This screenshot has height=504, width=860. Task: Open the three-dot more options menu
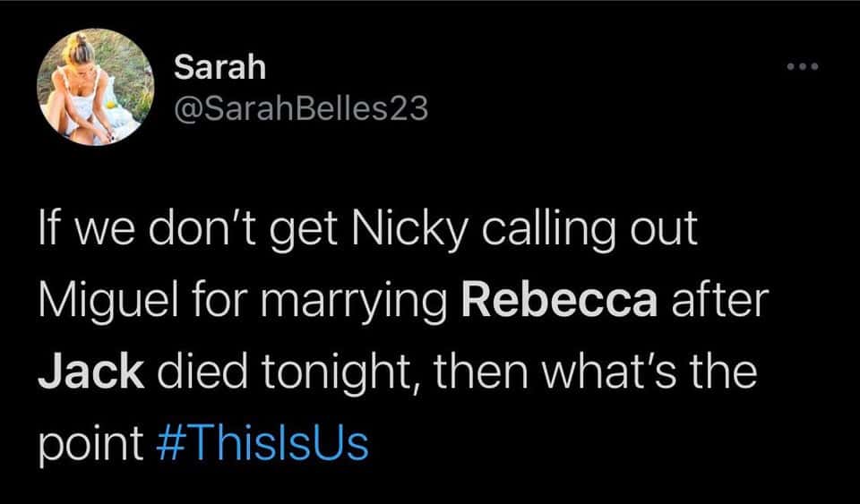[803, 67]
